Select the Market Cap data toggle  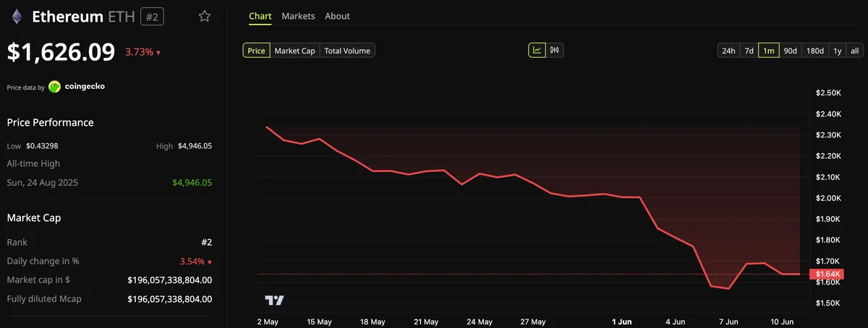(294, 51)
